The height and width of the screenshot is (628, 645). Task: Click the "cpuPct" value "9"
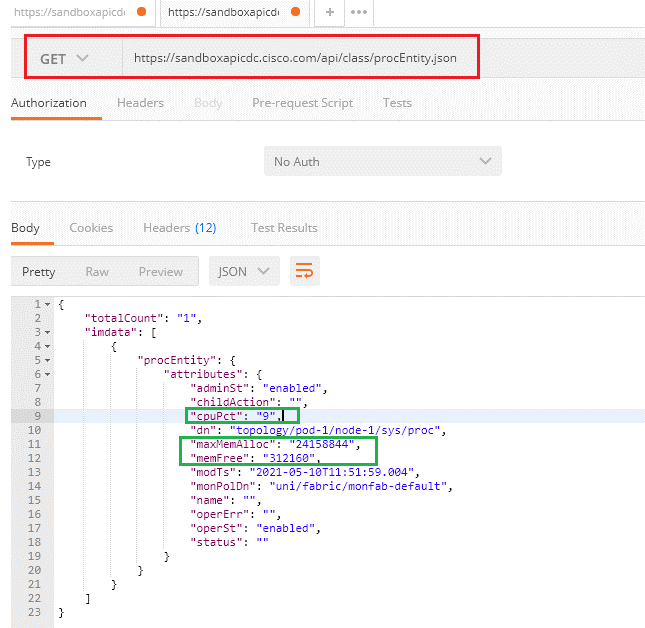click(265, 416)
